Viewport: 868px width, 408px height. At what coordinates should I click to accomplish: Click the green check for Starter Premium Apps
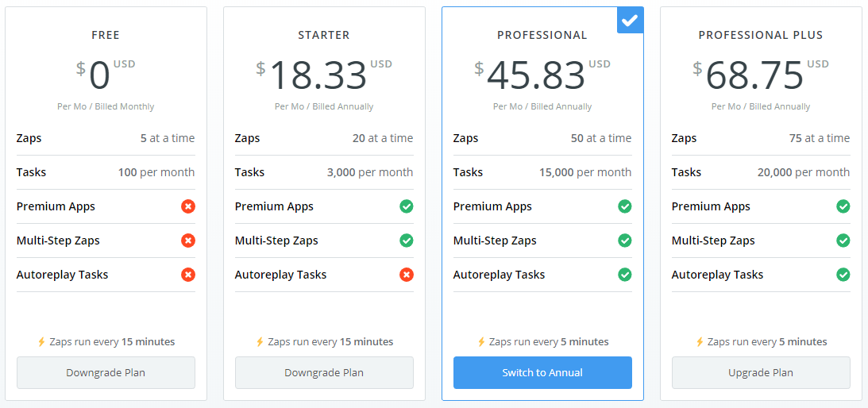tap(407, 206)
